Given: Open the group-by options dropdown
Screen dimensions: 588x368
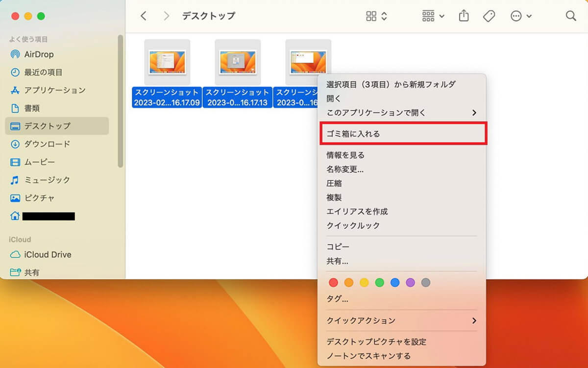Looking at the screenshot, I should 433,16.
